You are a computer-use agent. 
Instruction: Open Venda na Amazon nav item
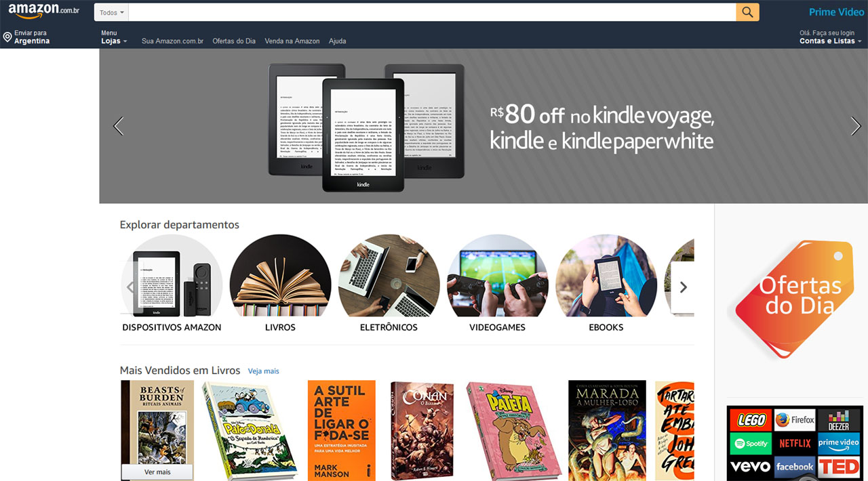point(292,41)
